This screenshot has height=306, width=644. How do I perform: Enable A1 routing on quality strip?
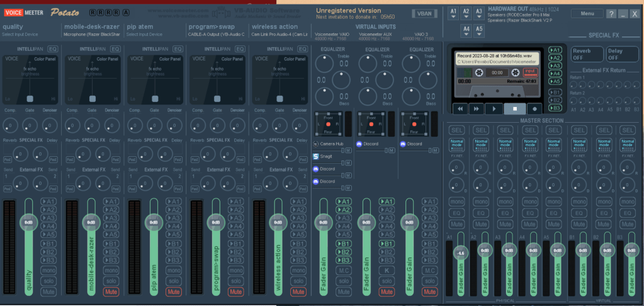[48, 201]
